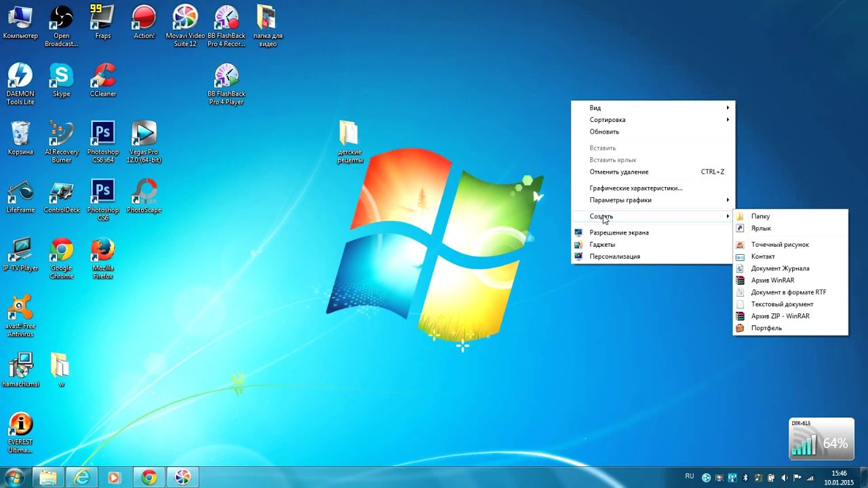Switch to Movavi in the taskbar
Screen dimensions: 868x488
(x=183, y=478)
